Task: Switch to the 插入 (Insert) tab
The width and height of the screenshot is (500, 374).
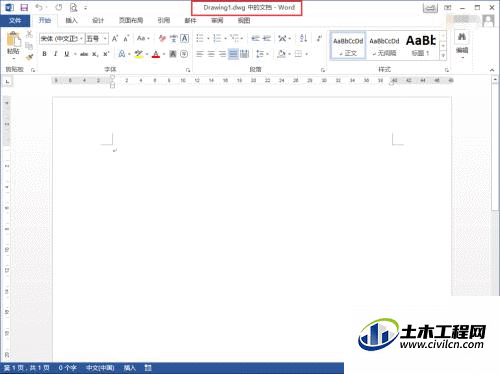Action: click(x=71, y=21)
